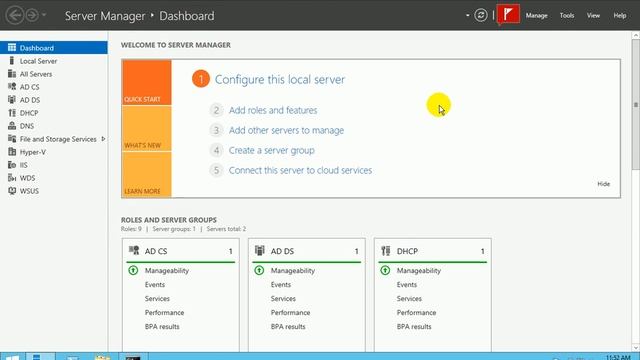Select the WHAT'S NEW tile
This screenshot has width=640, height=360.
(147, 129)
